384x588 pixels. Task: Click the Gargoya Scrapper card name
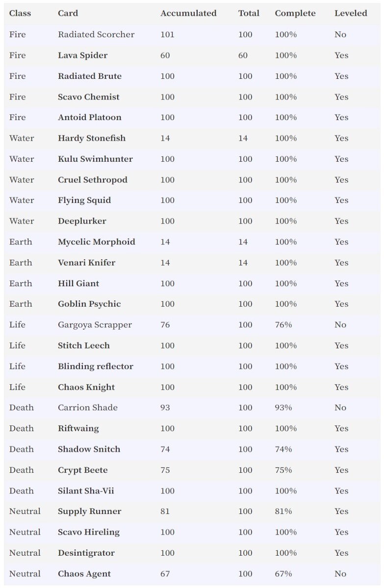pos(95,324)
